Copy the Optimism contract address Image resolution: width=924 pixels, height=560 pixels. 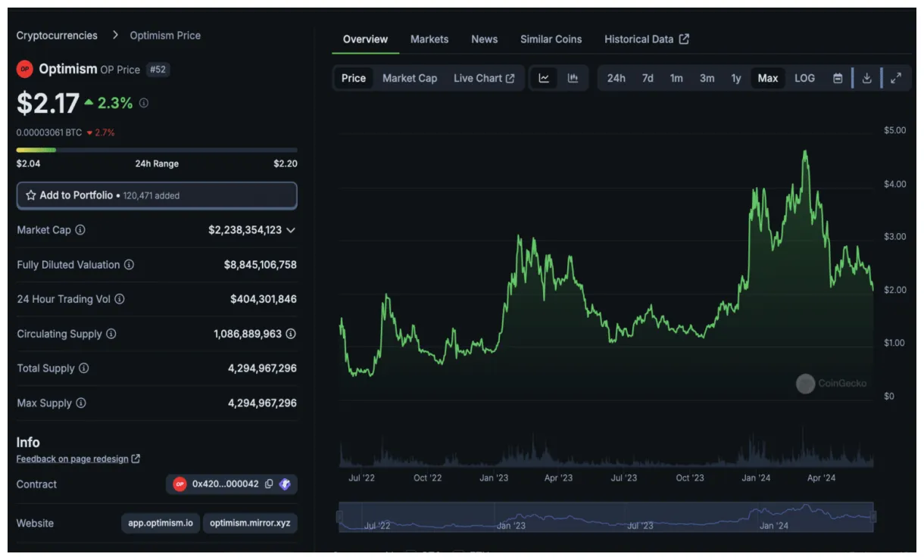point(269,484)
